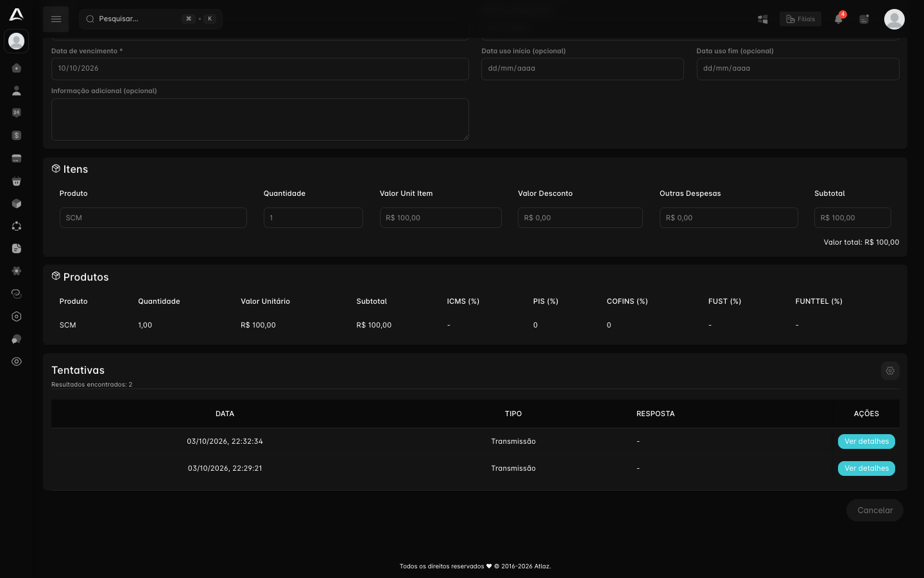Open the cube box icon in the sidebar
Viewport: 924px width, 578px height.
17,204
